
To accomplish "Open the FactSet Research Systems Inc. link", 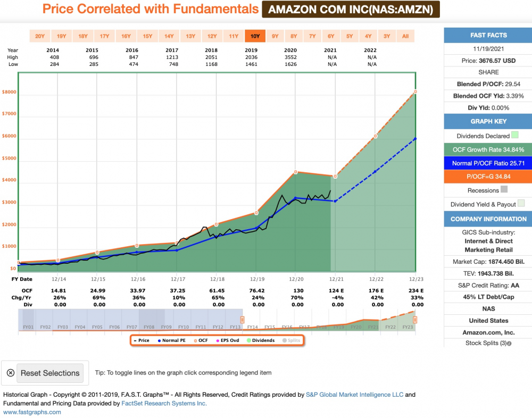I will tap(164, 404).
